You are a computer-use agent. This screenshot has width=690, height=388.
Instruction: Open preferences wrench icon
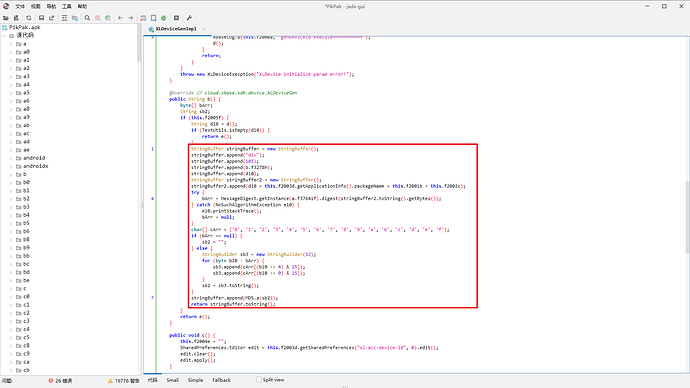[189, 18]
